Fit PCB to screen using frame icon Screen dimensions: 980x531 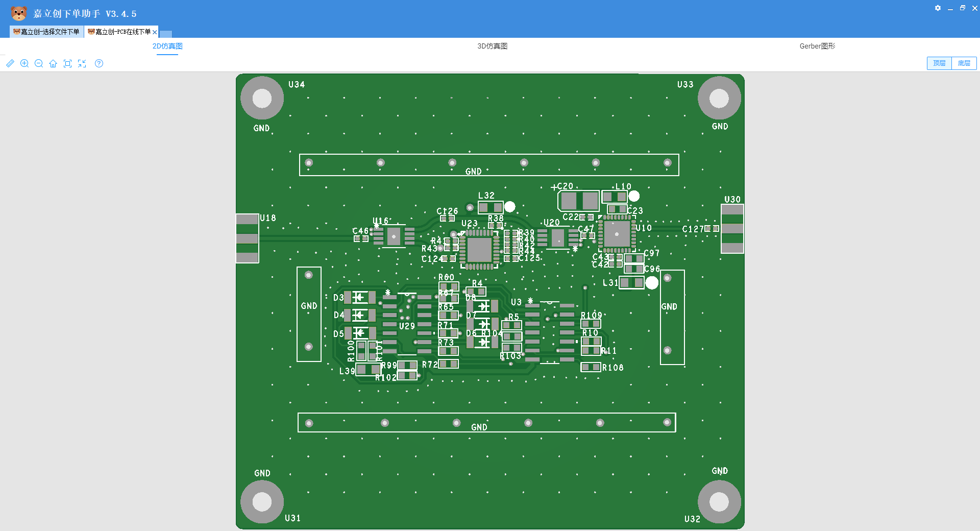point(67,63)
